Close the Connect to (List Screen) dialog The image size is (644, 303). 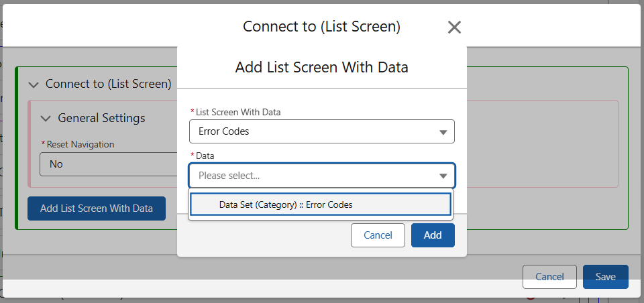454,27
